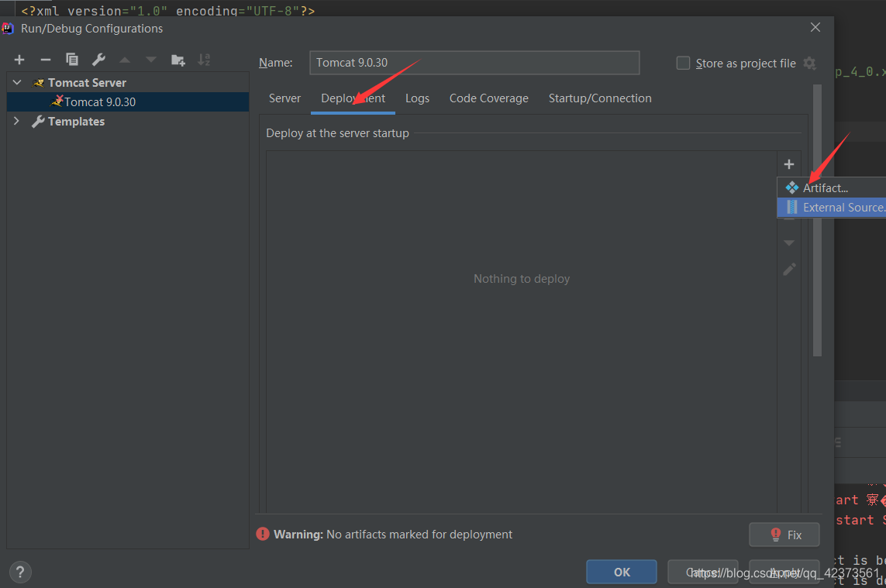Close the Run/Debug Configurations dialog
Screen dimensions: 886x588
pyautogui.click(x=815, y=27)
